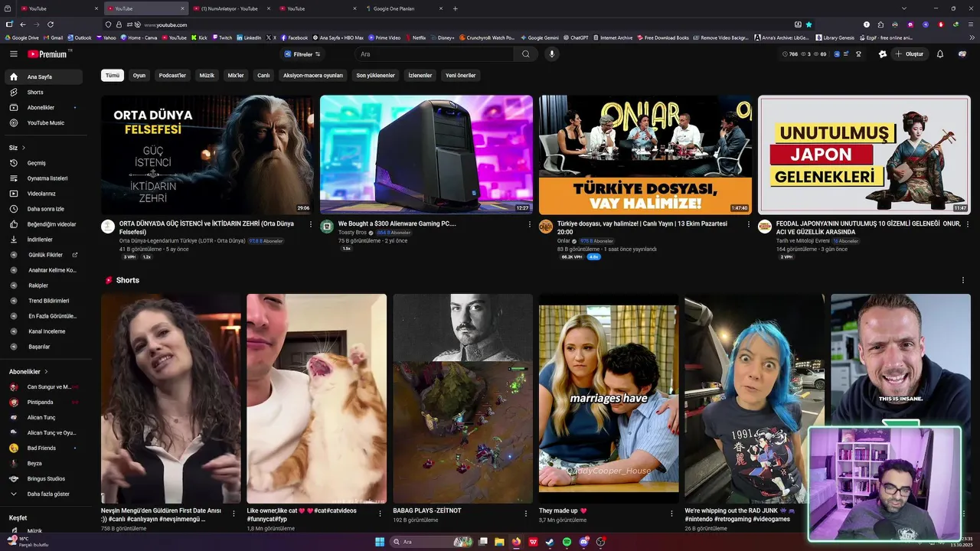
Task: Open Windows Start menu
Action: click(x=380, y=542)
